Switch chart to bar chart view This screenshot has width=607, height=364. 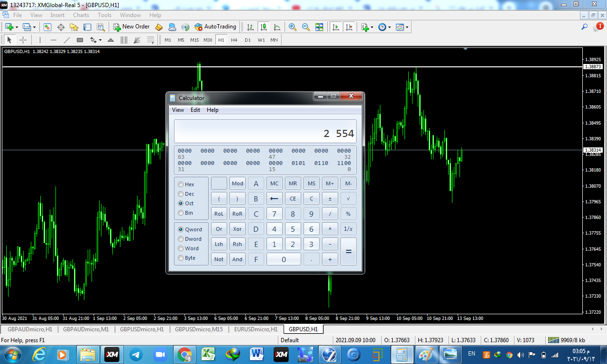pyautogui.click(x=250, y=27)
